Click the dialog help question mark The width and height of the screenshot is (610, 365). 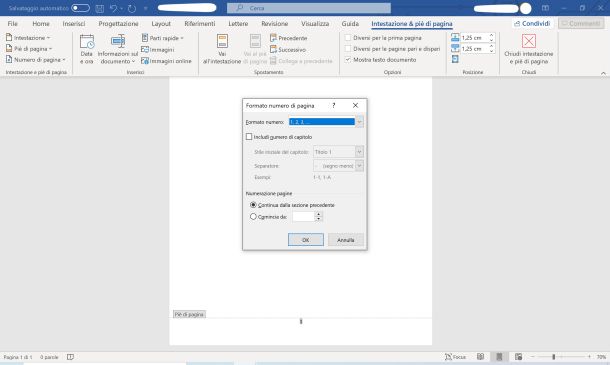(x=333, y=105)
